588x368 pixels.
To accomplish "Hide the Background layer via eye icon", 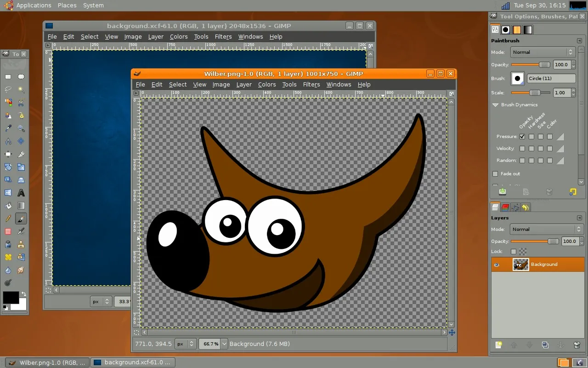I will point(496,265).
